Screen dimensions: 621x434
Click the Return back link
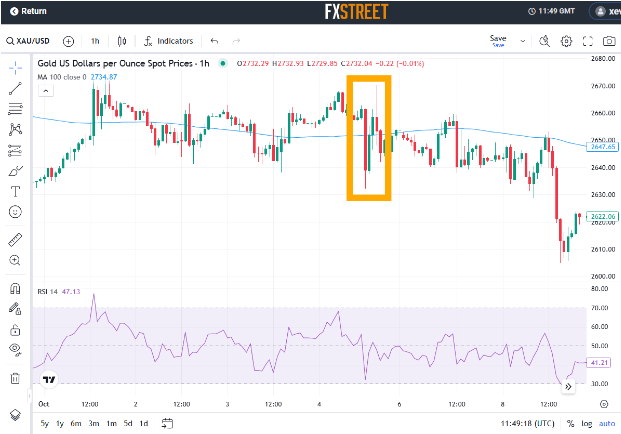coord(28,12)
